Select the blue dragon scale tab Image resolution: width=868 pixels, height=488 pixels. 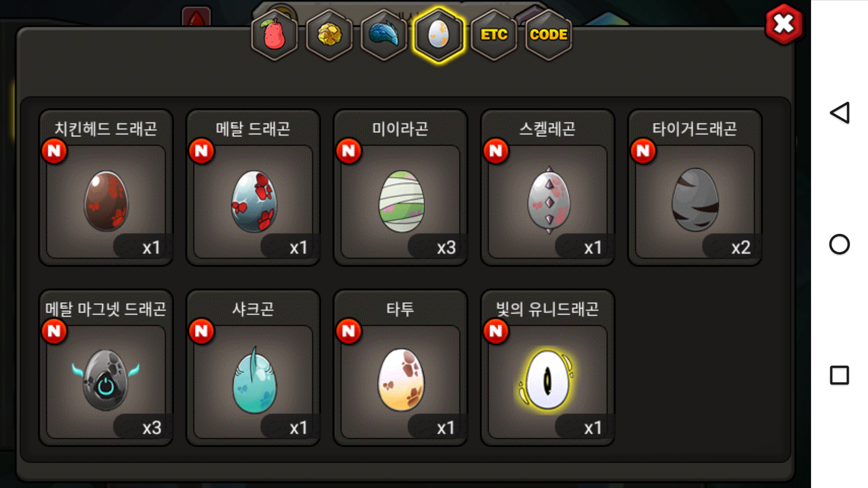(384, 35)
